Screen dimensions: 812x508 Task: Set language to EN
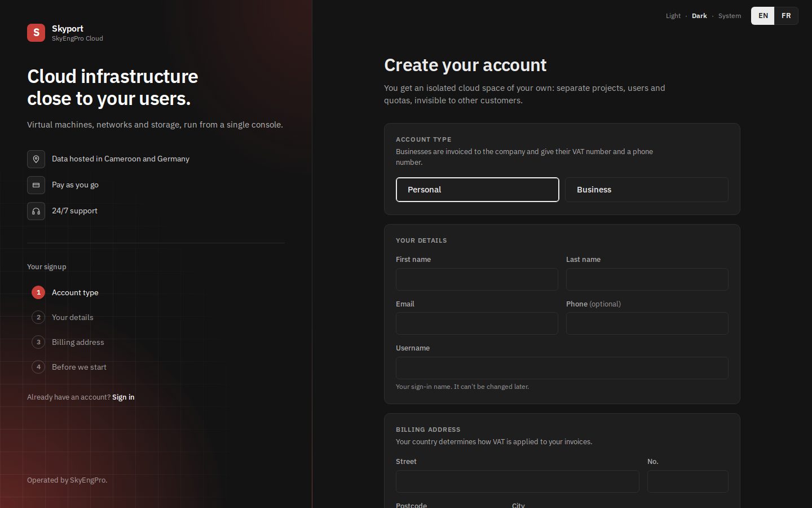click(x=763, y=16)
